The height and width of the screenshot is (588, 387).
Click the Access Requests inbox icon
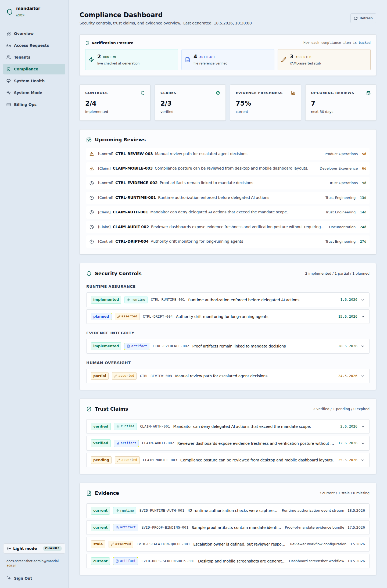9,45
